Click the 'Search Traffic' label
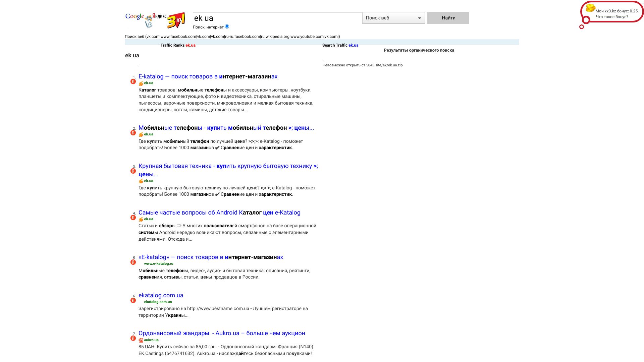Screen dimensions: 644x362 click(335, 45)
